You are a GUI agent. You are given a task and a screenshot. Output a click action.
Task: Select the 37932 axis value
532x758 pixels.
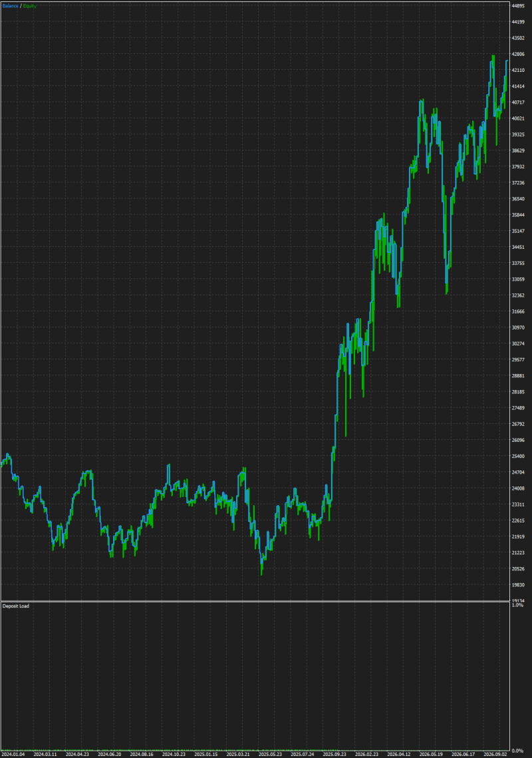[518, 167]
